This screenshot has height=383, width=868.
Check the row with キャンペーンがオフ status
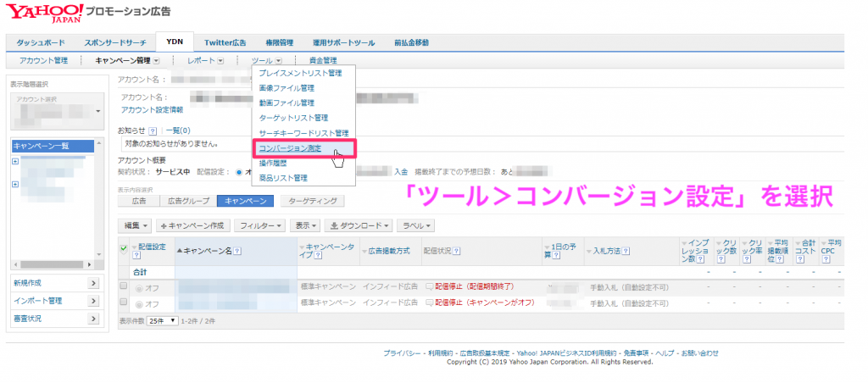pos(124,303)
